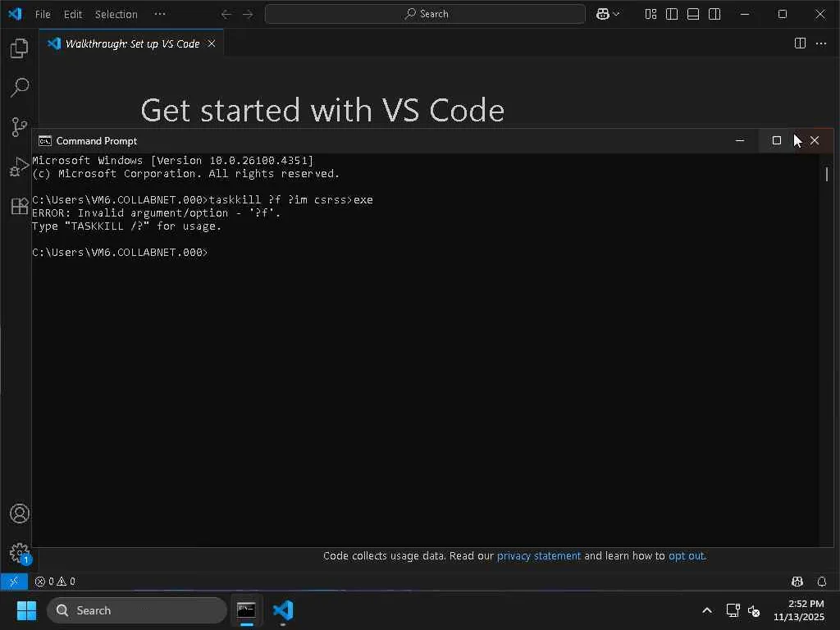Viewport: 840px width, 630px height.
Task: Go forward with the right arrow
Action: pos(248,15)
